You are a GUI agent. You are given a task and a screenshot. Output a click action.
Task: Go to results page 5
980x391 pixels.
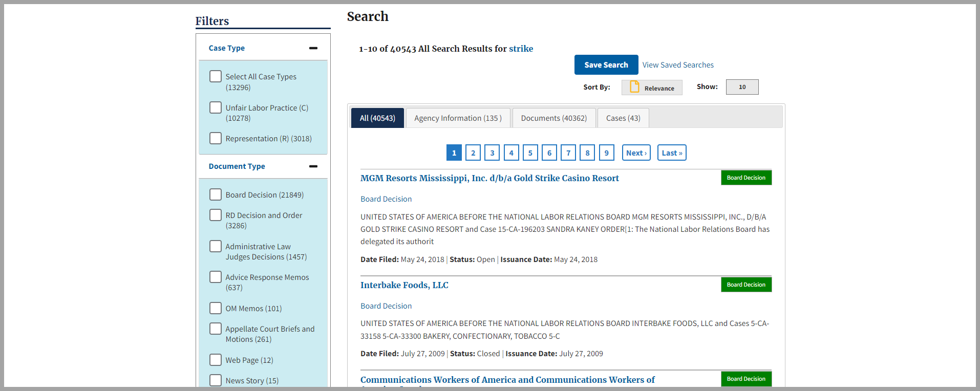click(x=530, y=153)
